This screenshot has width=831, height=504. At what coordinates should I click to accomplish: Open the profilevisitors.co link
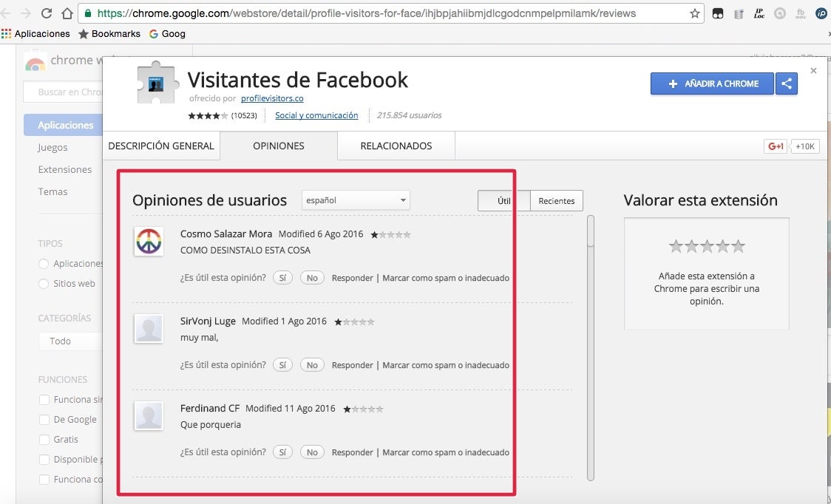[x=272, y=98]
